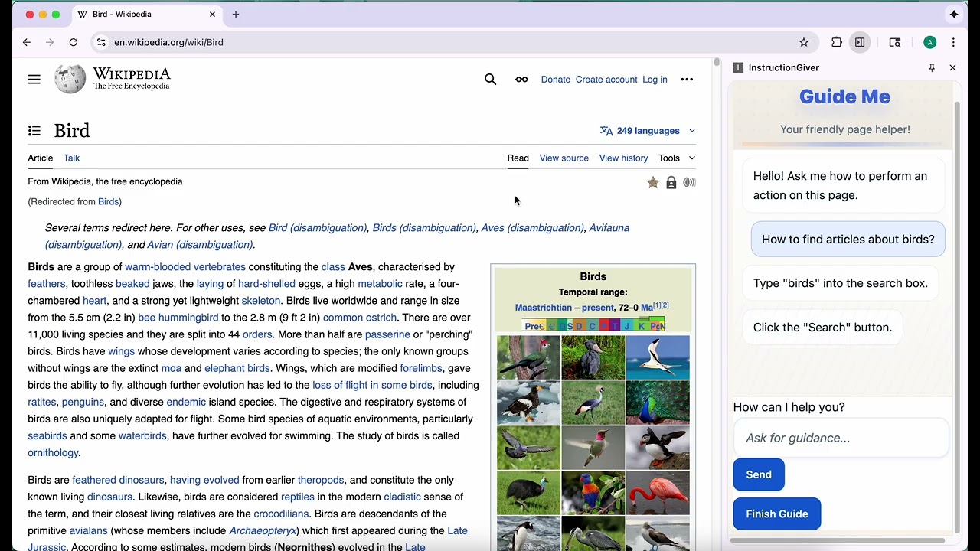This screenshot has width=980, height=551.
Task: Reload the Wikipedia page
Action: tap(73, 42)
